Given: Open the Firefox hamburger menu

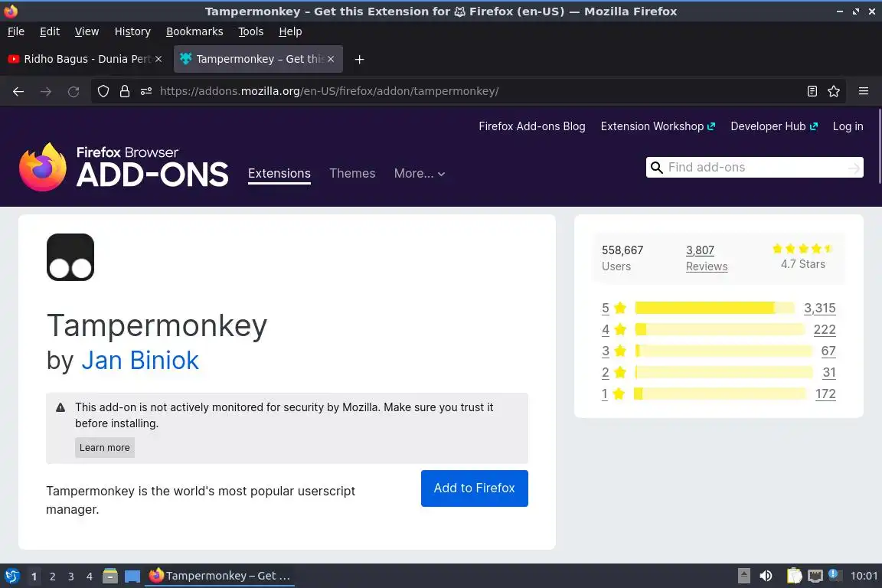Looking at the screenshot, I should (864, 91).
